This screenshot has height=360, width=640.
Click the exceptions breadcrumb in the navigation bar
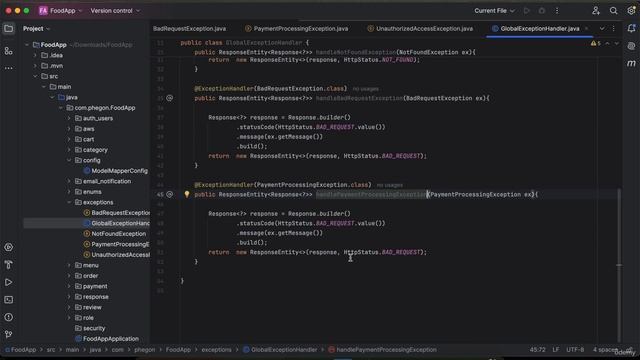point(216,350)
